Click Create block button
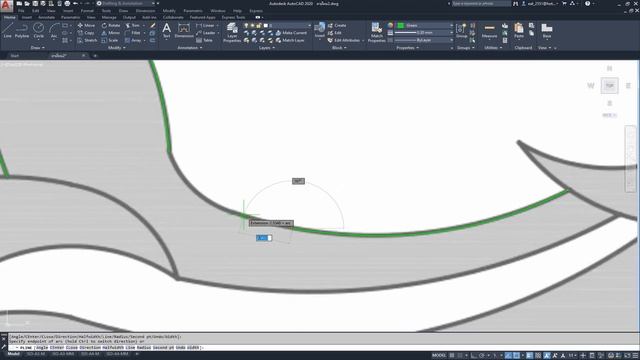Screen dimensions: 640x360 click(337, 25)
